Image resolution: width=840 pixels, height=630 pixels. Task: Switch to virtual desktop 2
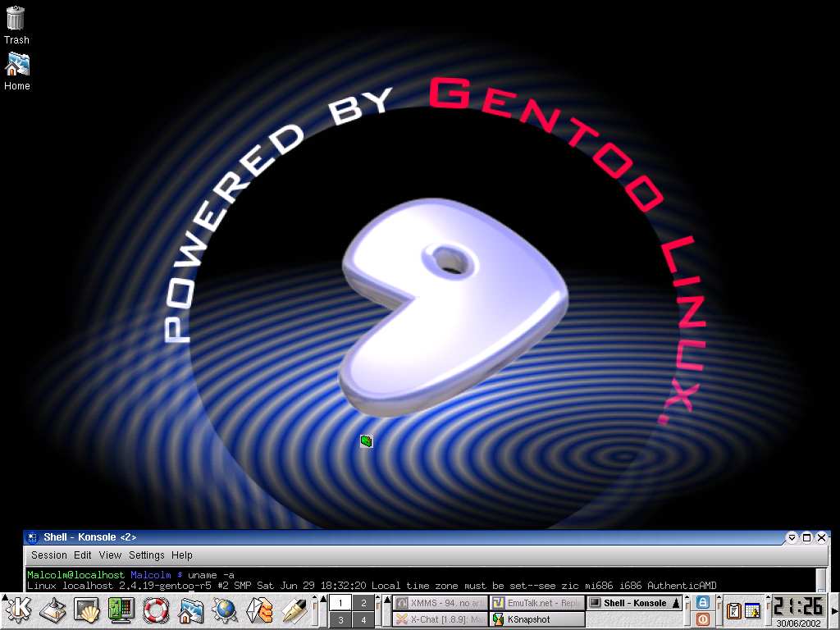pos(363,603)
